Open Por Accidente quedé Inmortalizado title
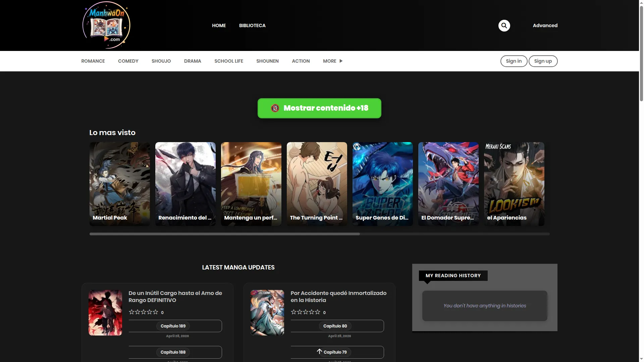This screenshot has width=644, height=362. (x=339, y=297)
